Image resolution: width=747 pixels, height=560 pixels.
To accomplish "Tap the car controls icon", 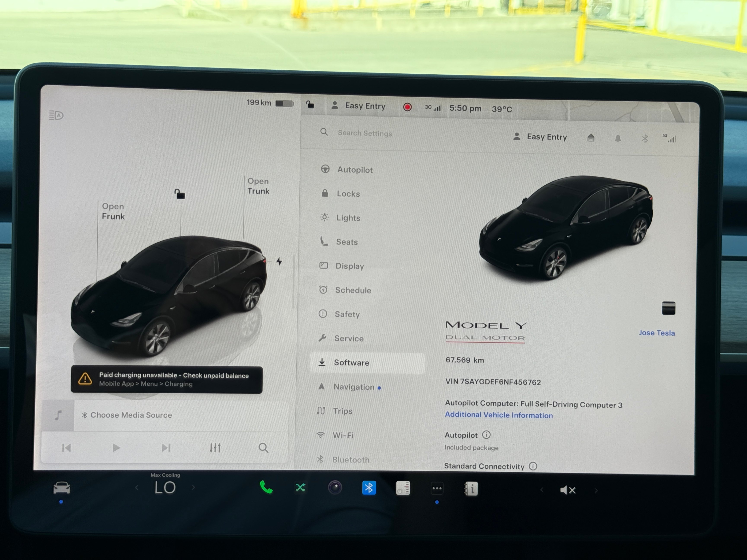I will click(x=61, y=488).
